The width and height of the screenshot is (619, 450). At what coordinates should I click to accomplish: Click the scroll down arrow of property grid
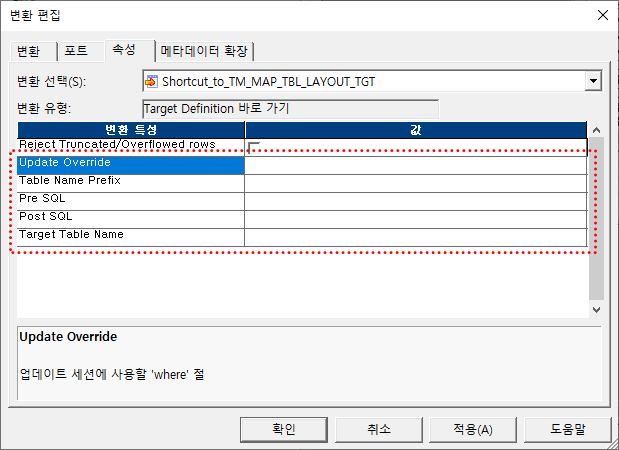click(x=596, y=310)
